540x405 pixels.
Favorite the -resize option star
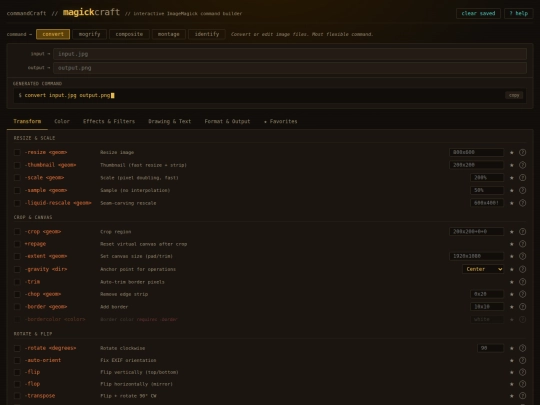tap(512, 152)
